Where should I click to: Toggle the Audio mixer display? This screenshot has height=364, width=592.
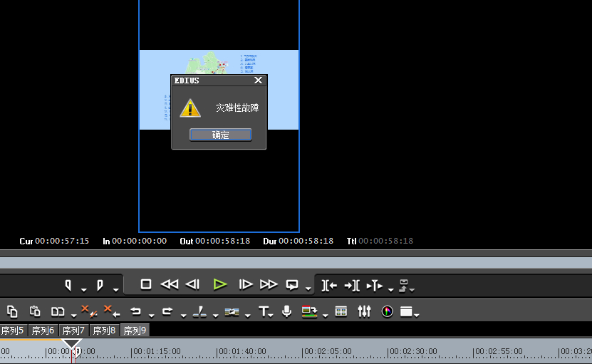(364, 311)
